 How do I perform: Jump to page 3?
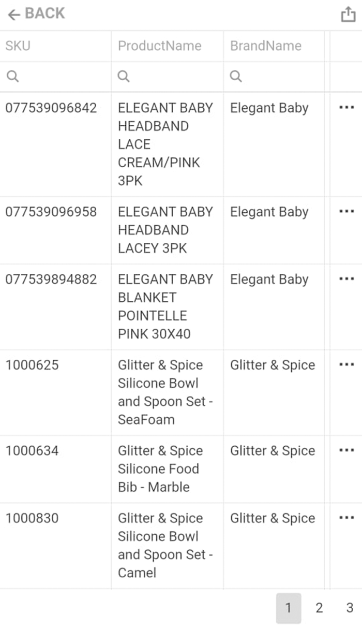(x=349, y=608)
